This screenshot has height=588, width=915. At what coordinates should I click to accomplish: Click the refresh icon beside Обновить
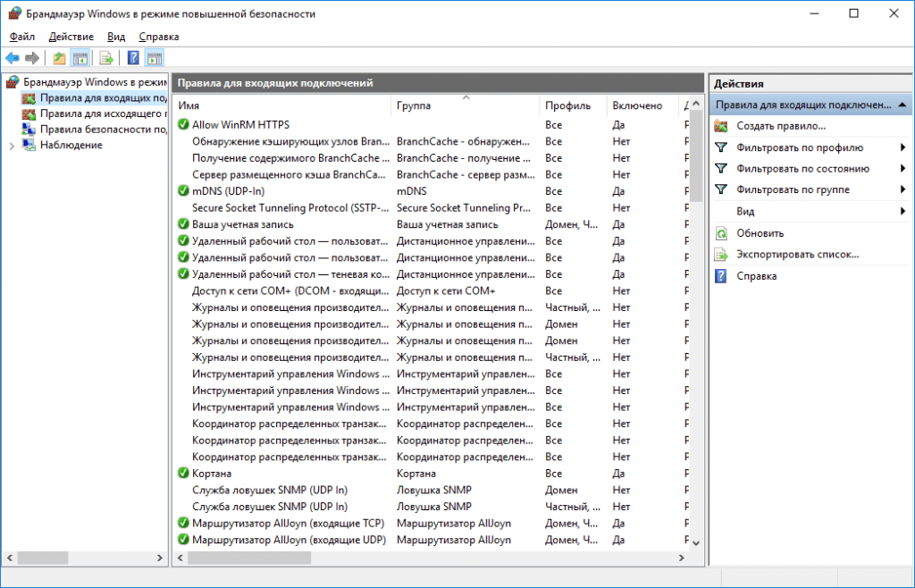click(721, 233)
